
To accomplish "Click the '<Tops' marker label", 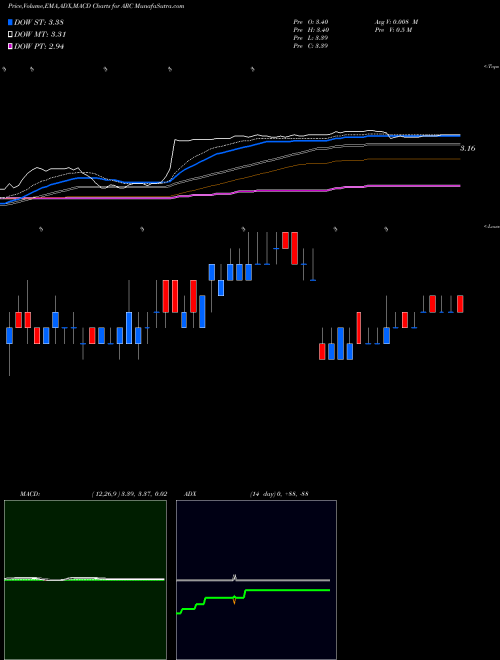I will (x=492, y=67).
